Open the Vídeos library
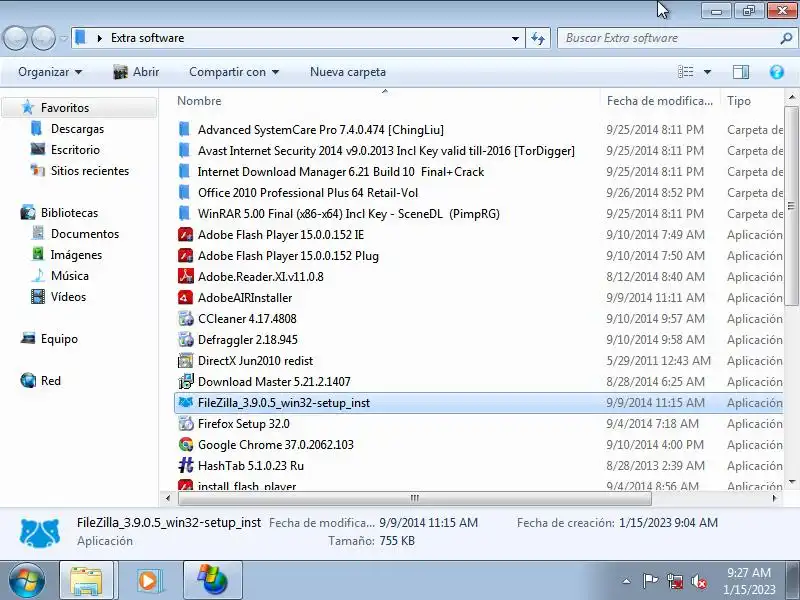The width and height of the screenshot is (800, 600). 68,296
